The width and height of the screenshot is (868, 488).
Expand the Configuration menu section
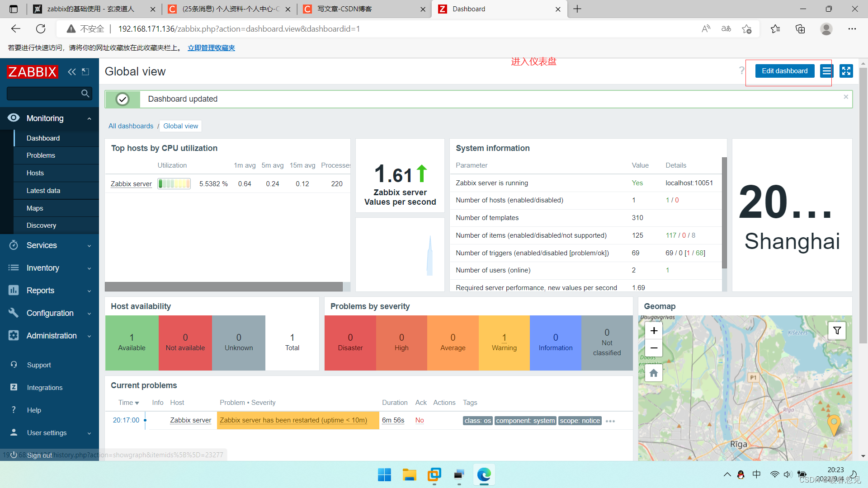point(50,313)
